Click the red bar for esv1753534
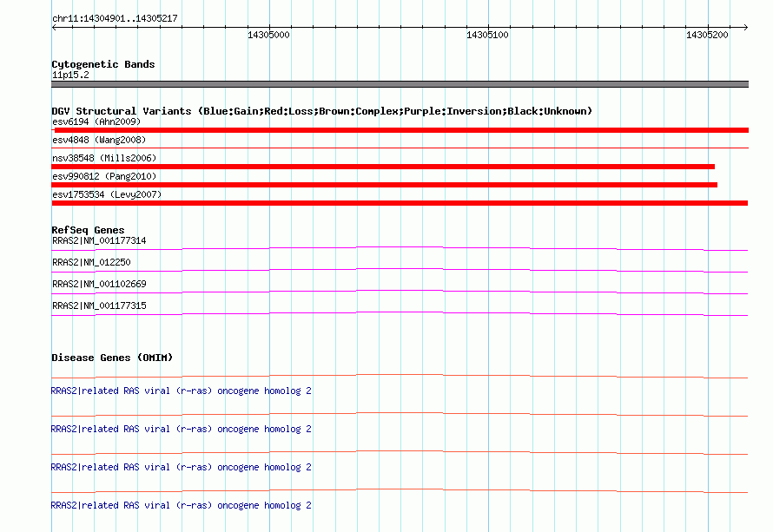This screenshot has height=532, width=773. tap(400, 203)
